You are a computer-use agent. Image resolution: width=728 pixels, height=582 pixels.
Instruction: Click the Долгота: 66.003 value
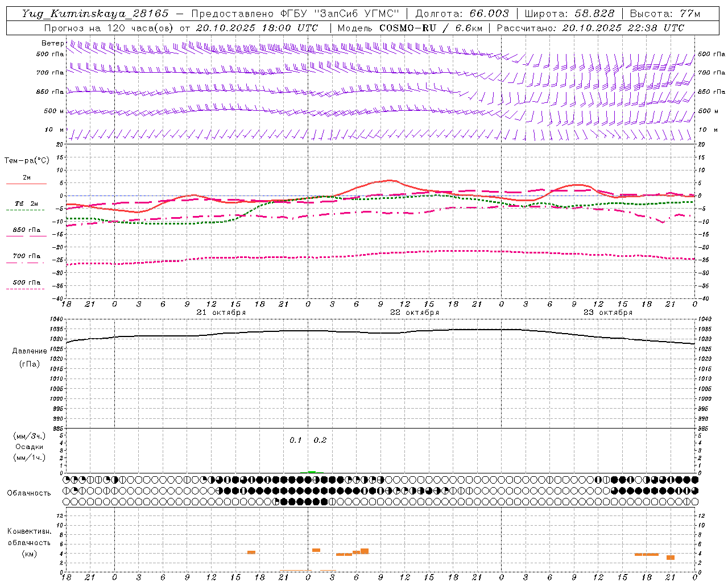tap(462, 14)
